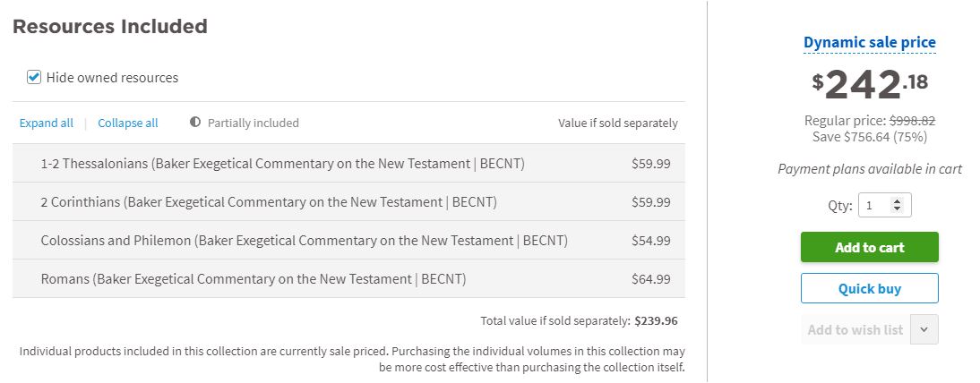Click the Quick buy button
Screen dimensions: 980x383
pos(869,289)
